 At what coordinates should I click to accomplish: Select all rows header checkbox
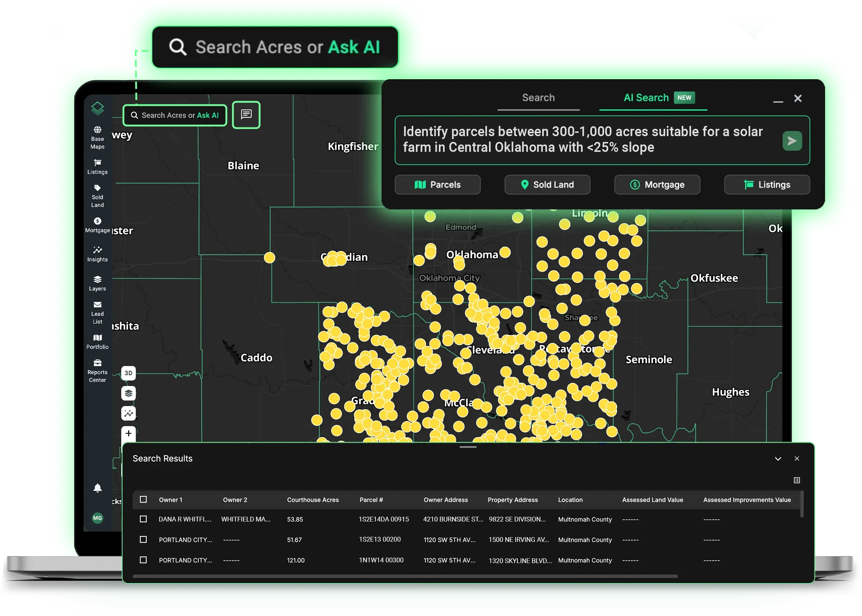[143, 500]
